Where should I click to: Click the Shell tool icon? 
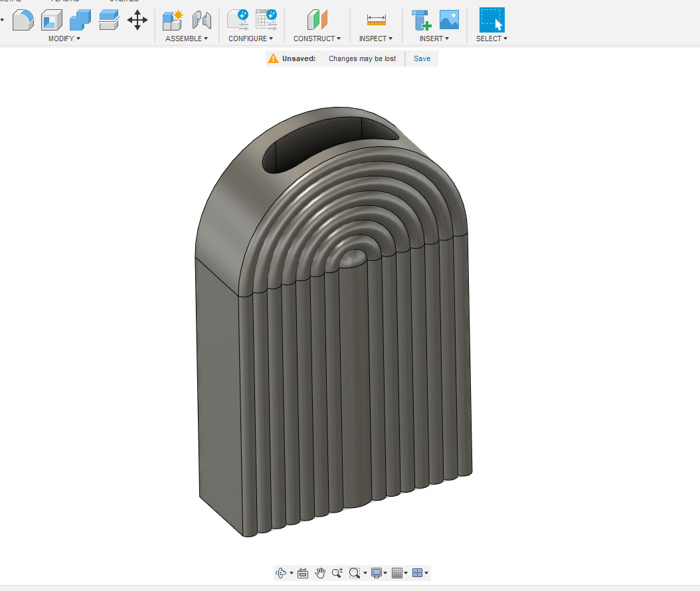pyautogui.click(x=51, y=20)
